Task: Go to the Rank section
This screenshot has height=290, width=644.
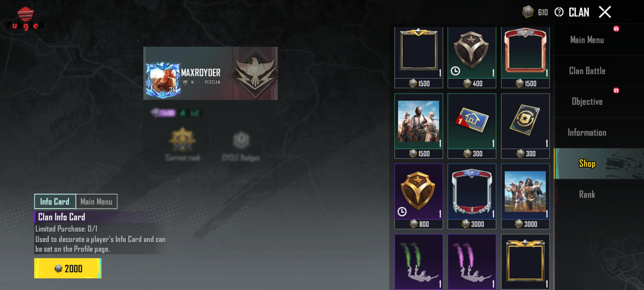Action: (587, 194)
